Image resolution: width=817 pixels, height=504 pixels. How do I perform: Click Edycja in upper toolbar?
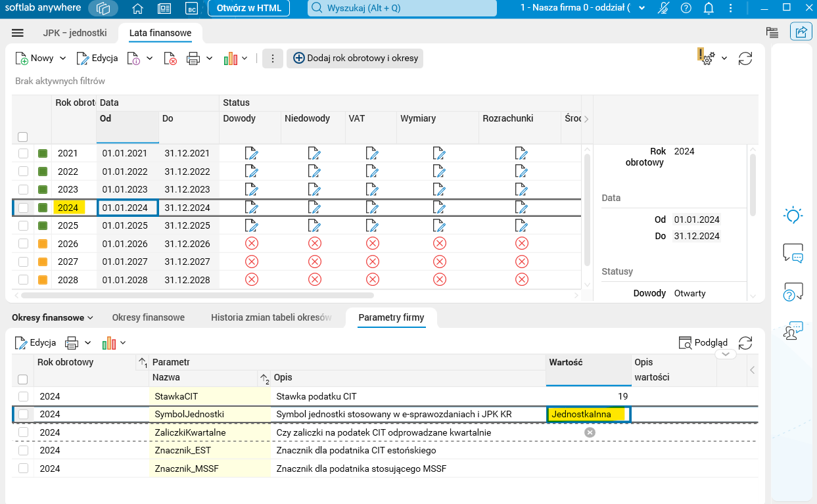[97, 58]
